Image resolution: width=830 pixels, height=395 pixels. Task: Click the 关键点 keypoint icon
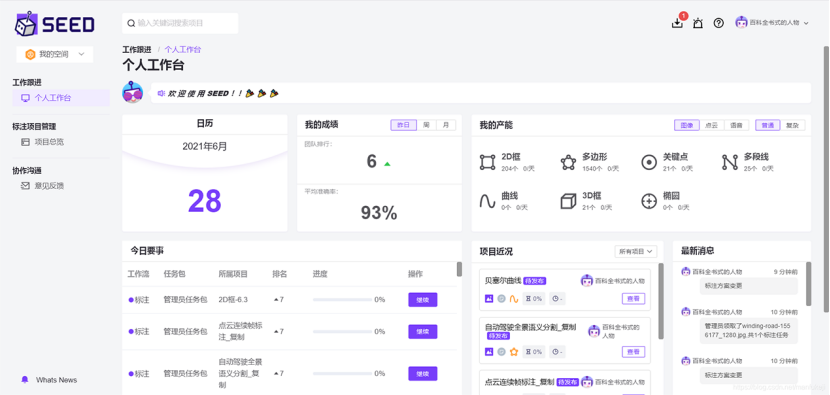pos(648,162)
